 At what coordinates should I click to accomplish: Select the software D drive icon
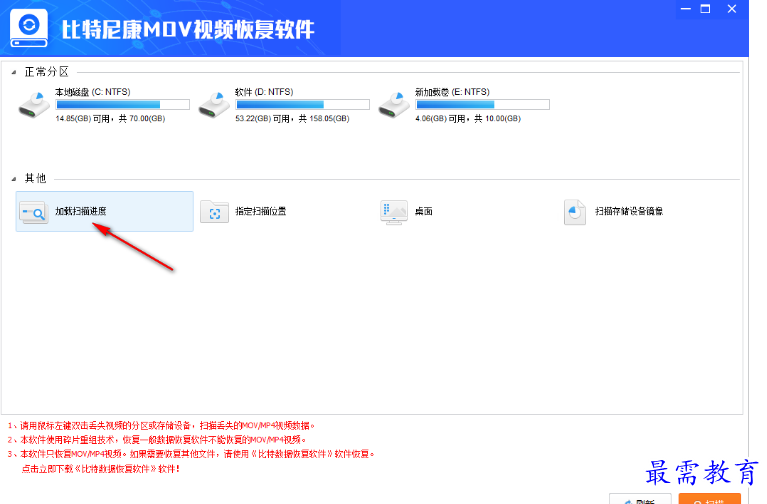coord(214,105)
